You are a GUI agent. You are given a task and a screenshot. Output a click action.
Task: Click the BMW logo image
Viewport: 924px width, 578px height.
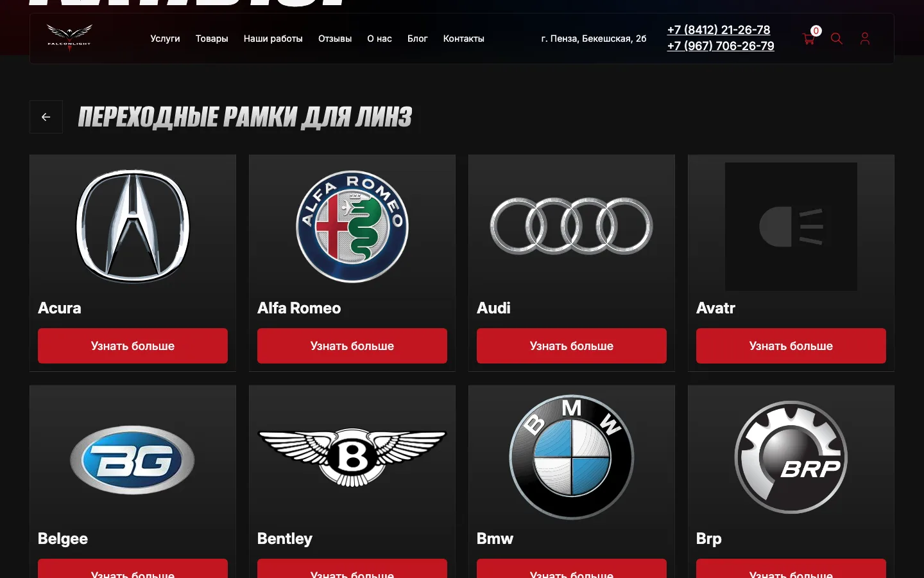572,457
